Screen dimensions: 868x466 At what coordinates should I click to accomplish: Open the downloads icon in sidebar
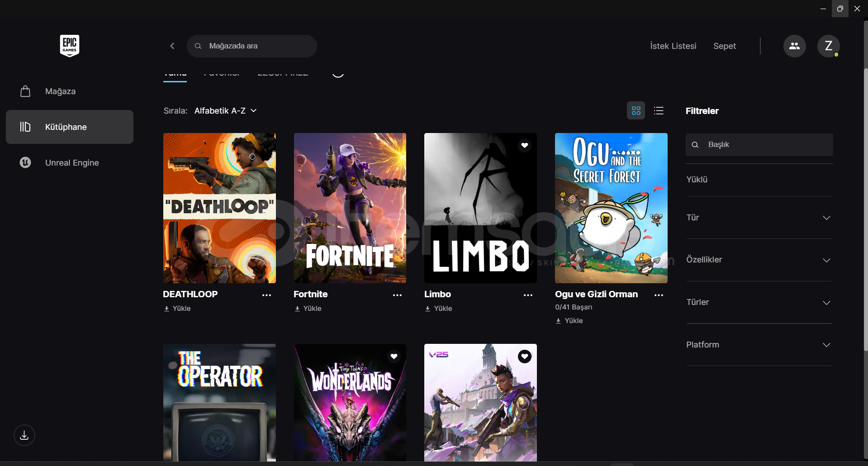24,435
